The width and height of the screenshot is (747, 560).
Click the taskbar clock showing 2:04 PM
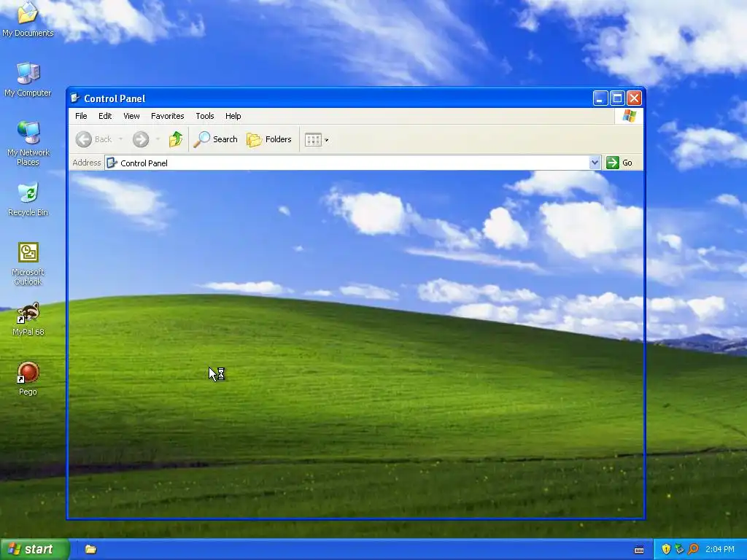pos(720,549)
